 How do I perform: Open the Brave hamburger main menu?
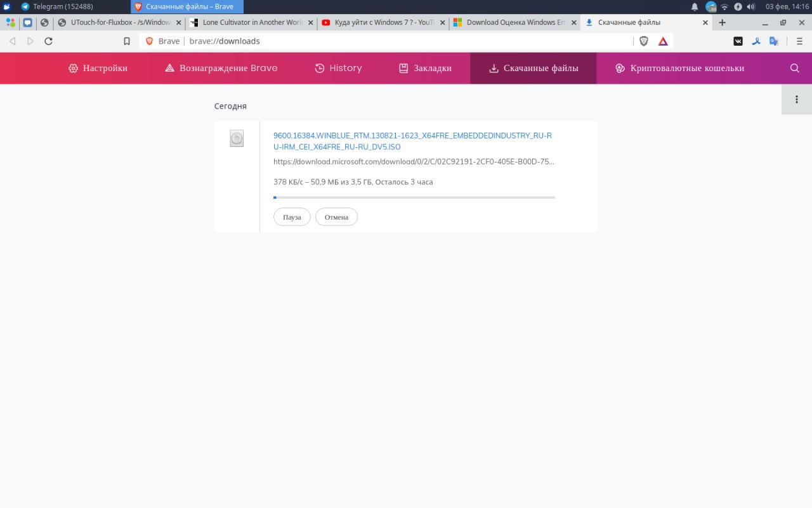coord(799,41)
